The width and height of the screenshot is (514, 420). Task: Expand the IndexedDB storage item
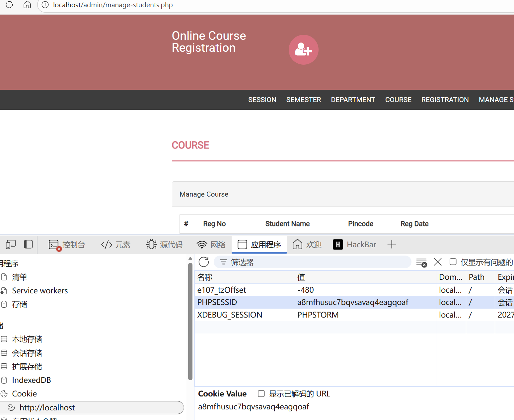(31, 380)
